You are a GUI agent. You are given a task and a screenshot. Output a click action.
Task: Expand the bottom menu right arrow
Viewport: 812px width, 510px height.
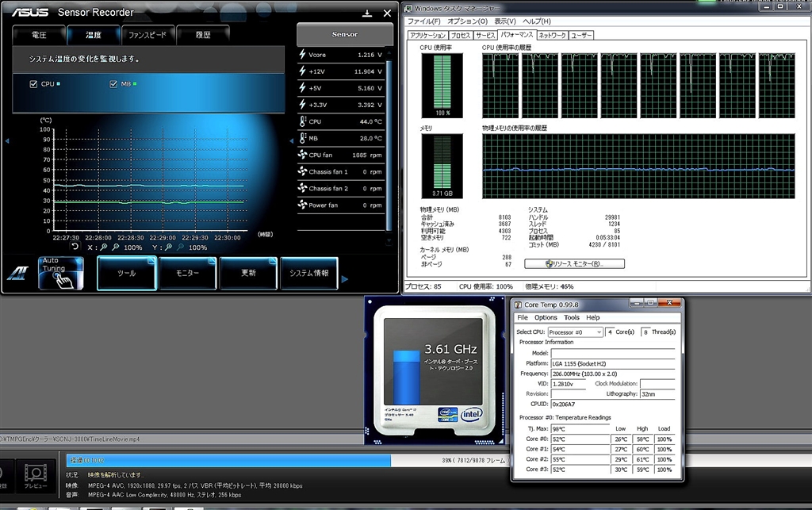[x=345, y=279]
